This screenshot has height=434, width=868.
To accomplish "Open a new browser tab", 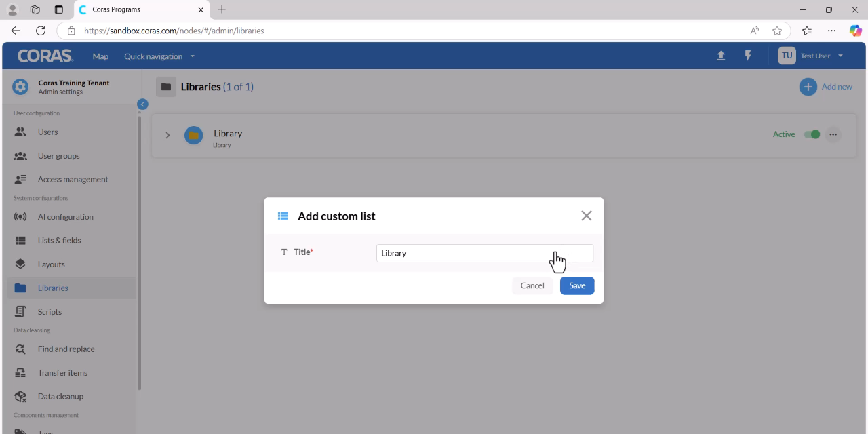I will click(222, 9).
